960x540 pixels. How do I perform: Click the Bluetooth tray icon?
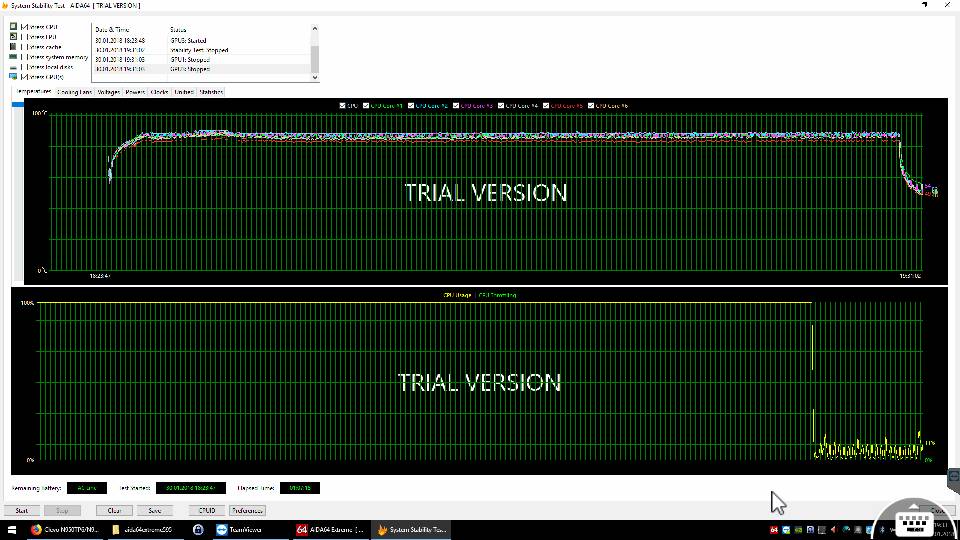[x=882, y=530]
